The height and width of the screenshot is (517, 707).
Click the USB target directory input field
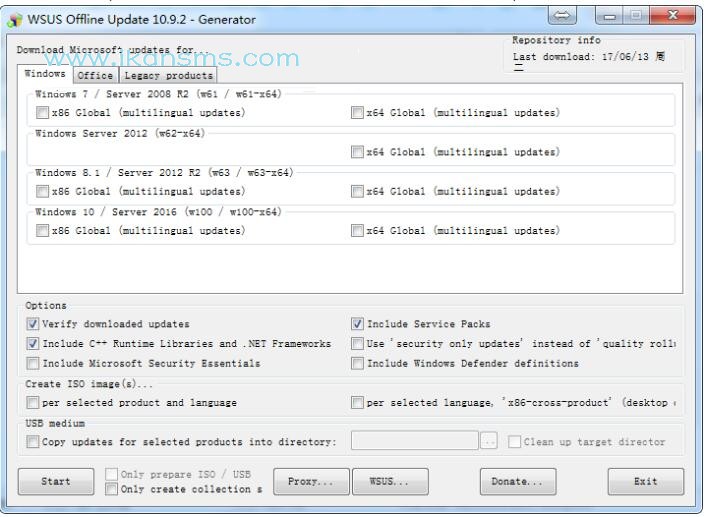414,441
